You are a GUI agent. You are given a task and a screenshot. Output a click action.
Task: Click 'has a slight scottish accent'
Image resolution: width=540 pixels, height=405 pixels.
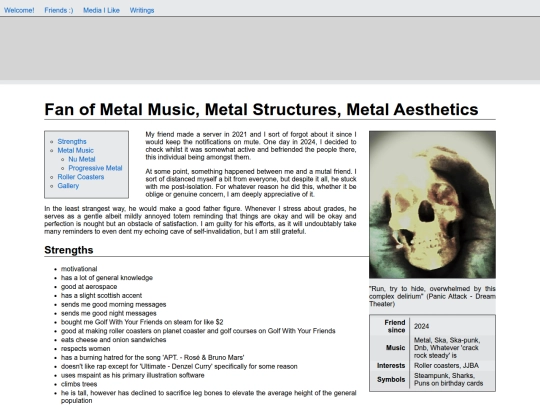[101, 296]
